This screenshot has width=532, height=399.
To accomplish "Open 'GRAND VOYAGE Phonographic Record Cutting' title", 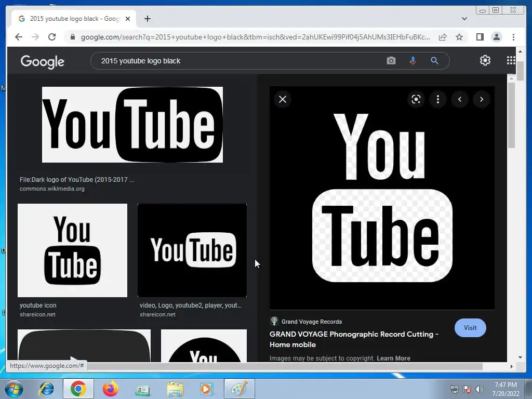I will [354, 339].
